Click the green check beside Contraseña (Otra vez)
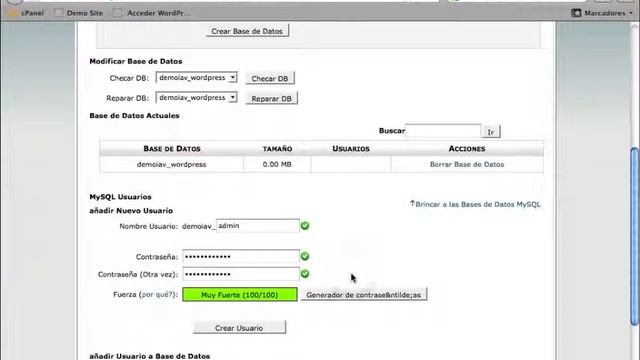The height and width of the screenshot is (360, 640). (305, 274)
